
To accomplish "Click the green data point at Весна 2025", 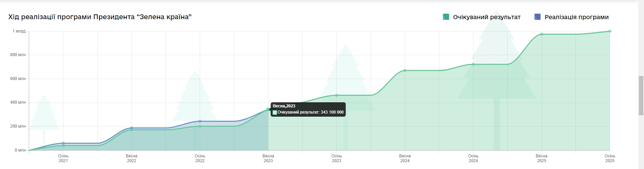I will pyautogui.click(x=542, y=34).
